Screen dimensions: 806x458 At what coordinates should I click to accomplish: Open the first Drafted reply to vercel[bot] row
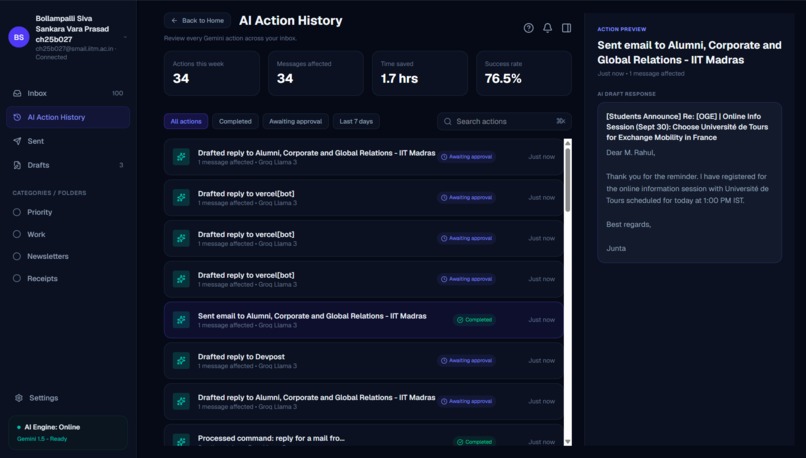pyautogui.click(x=363, y=197)
